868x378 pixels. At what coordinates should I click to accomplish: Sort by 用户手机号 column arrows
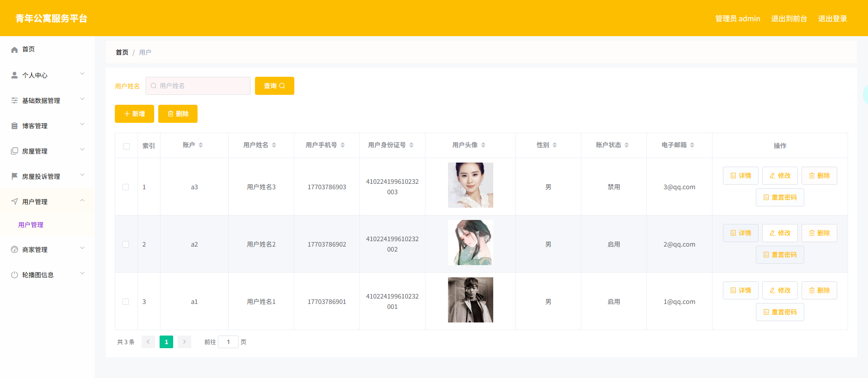click(343, 145)
